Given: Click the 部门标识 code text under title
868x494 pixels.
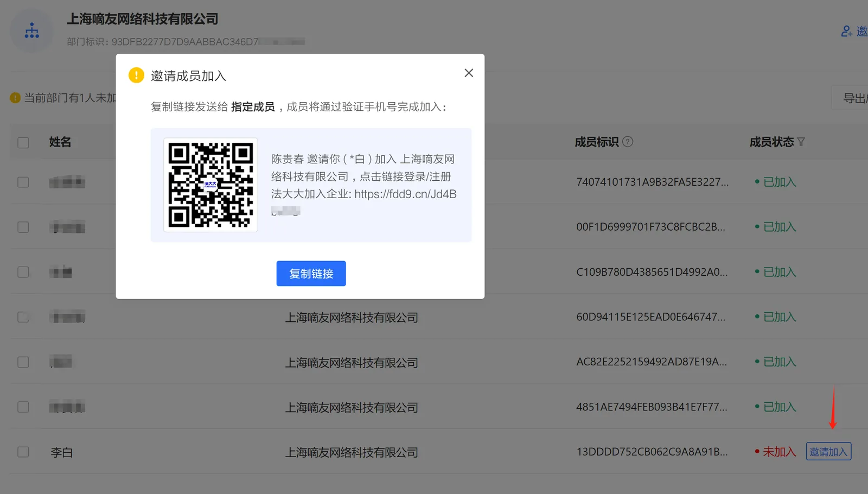Looking at the screenshot, I should tap(186, 42).
